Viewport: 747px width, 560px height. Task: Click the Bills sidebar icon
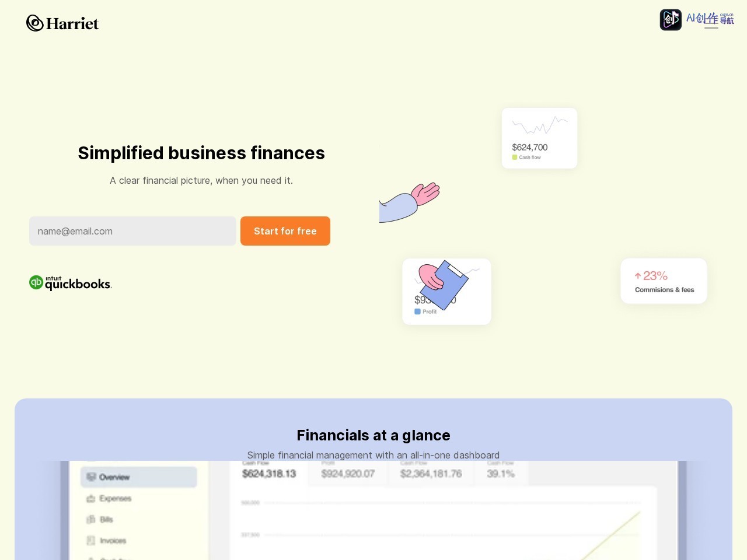[x=90, y=519]
